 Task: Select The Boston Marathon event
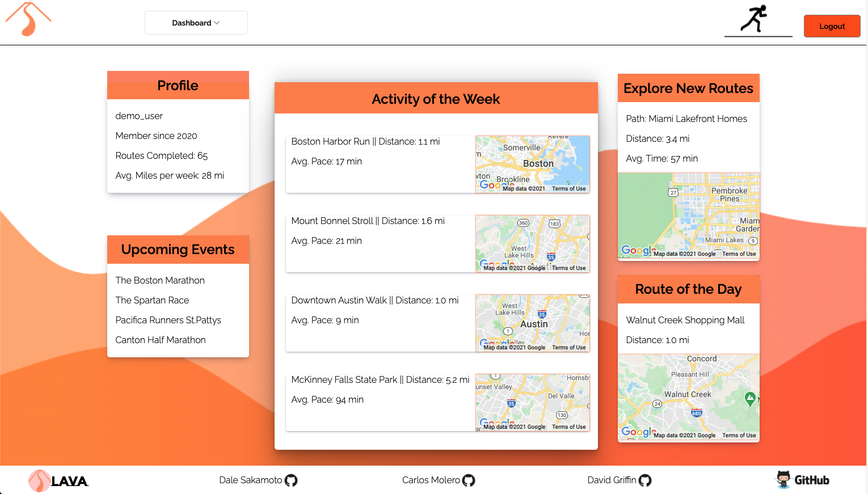pyautogui.click(x=160, y=280)
